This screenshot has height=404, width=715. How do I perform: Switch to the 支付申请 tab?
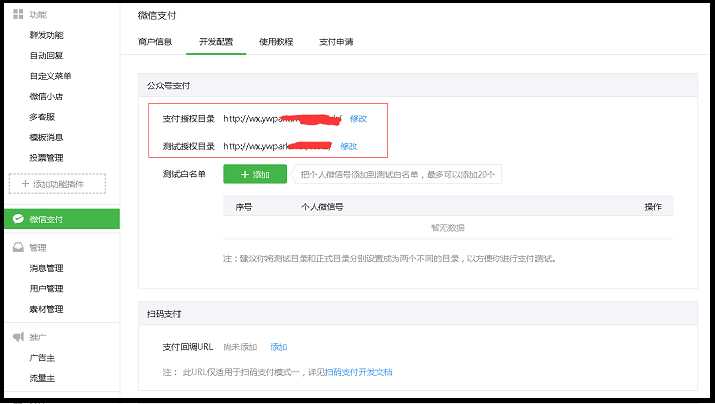pyautogui.click(x=336, y=41)
